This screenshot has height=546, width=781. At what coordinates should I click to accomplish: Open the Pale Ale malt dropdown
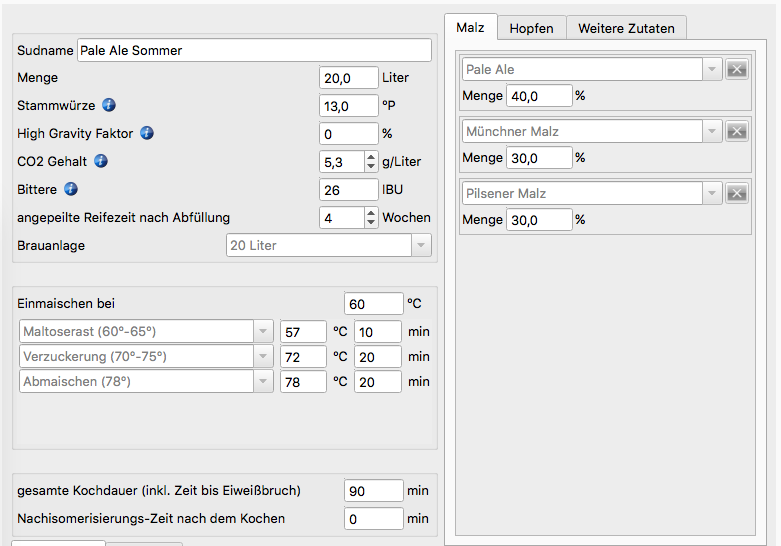[712, 69]
